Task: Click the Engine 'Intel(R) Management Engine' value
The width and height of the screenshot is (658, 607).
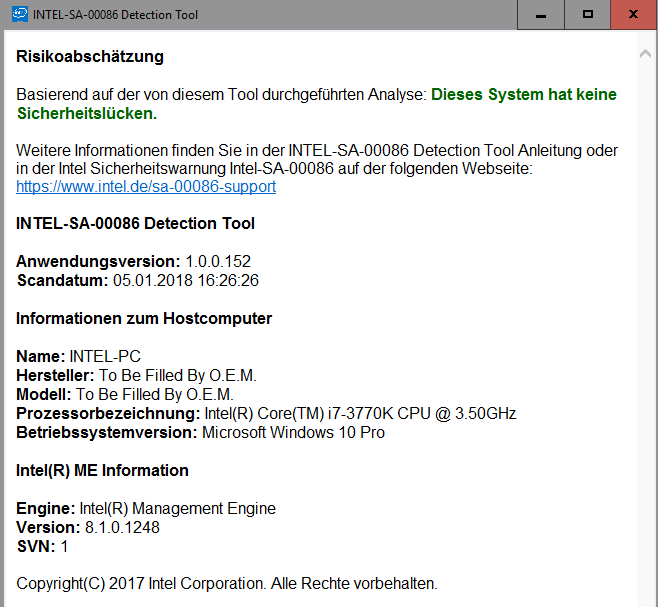Action: pyautogui.click(x=178, y=509)
